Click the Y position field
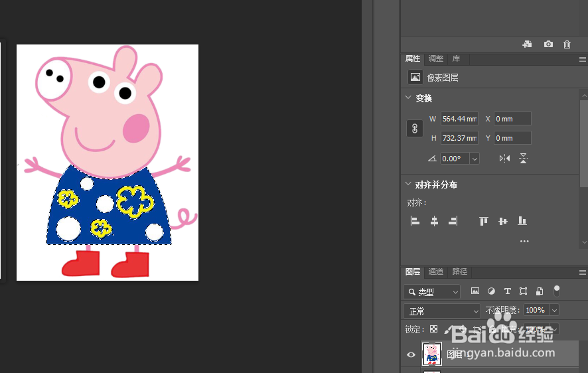The height and width of the screenshot is (373, 588). pyautogui.click(x=512, y=138)
